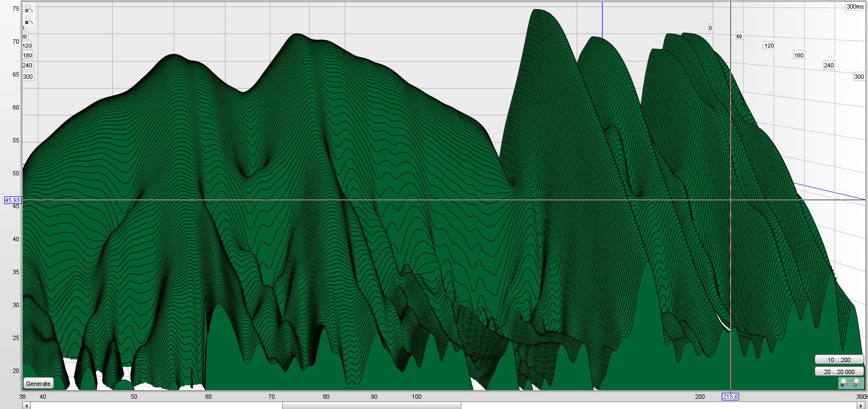Click the 100 Hz frequency axis label

click(x=416, y=397)
